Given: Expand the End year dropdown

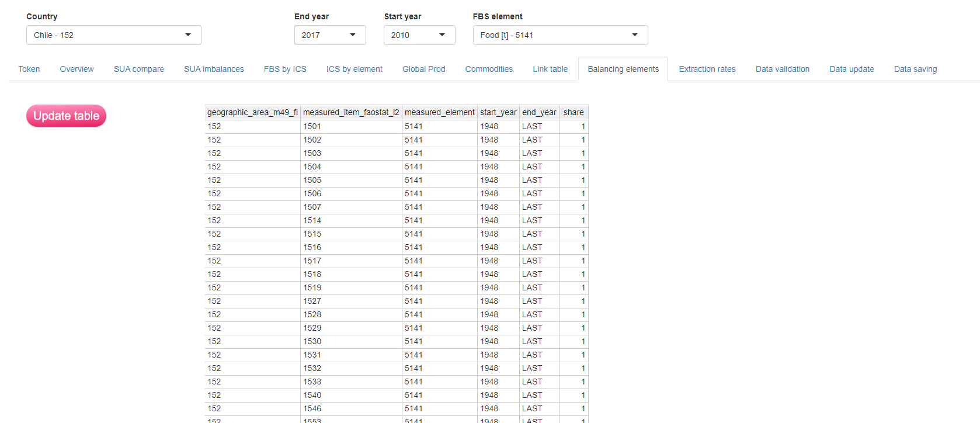Looking at the screenshot, I should (x=329, y=35).
